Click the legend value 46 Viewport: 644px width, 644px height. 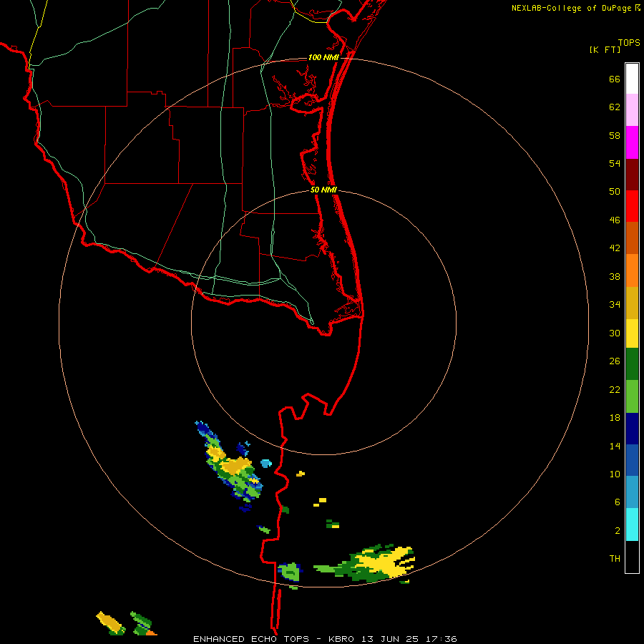pyautogui.click(x=615, y=220)
